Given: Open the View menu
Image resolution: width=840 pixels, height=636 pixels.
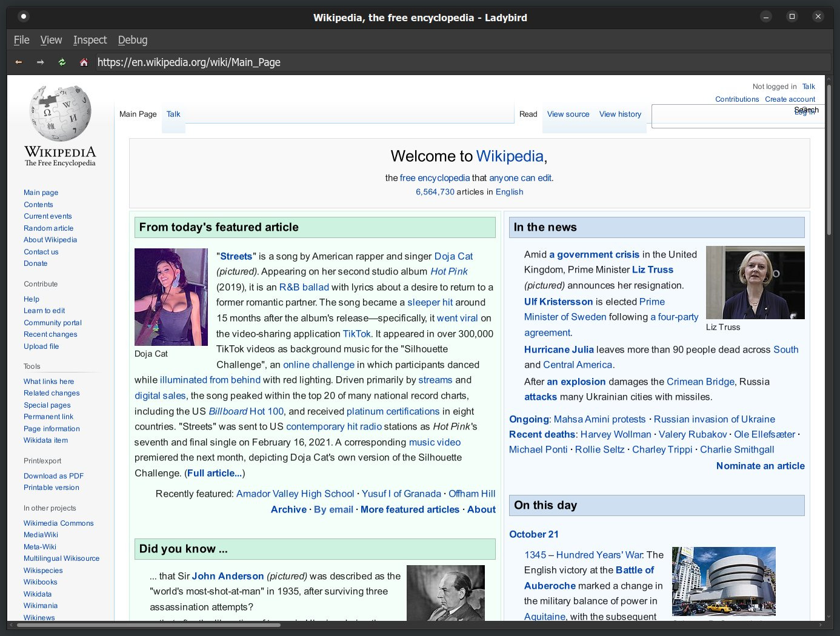Looking at the screenshot, I should coord(51,40).
